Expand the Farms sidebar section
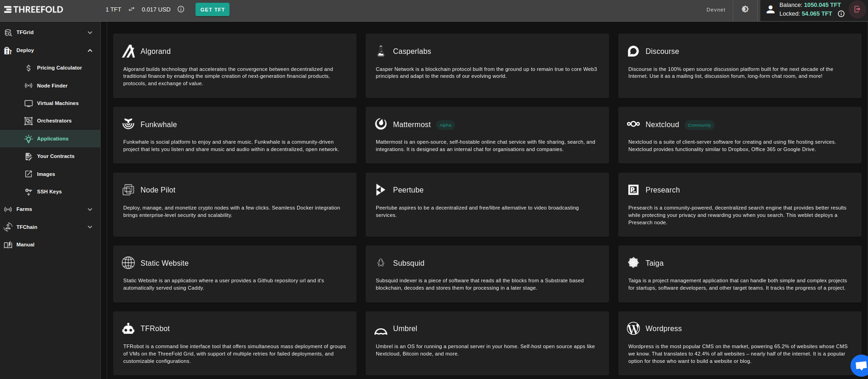 click(90, 210)
